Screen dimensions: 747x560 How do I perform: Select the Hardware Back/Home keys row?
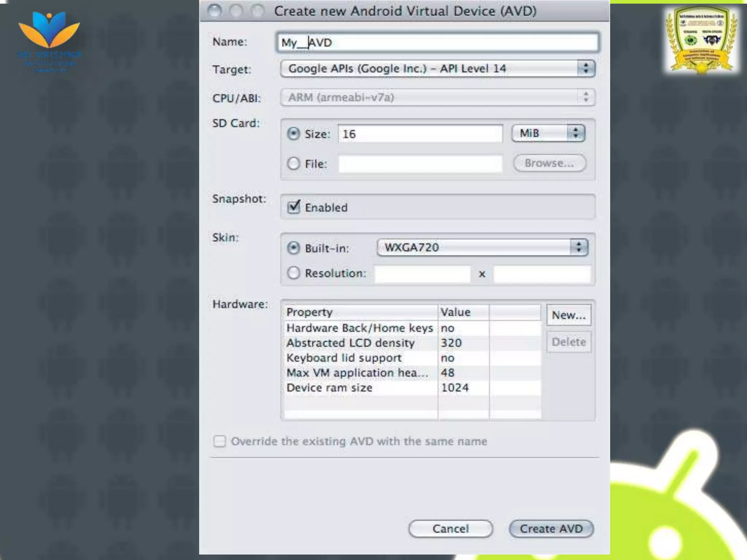412,328
